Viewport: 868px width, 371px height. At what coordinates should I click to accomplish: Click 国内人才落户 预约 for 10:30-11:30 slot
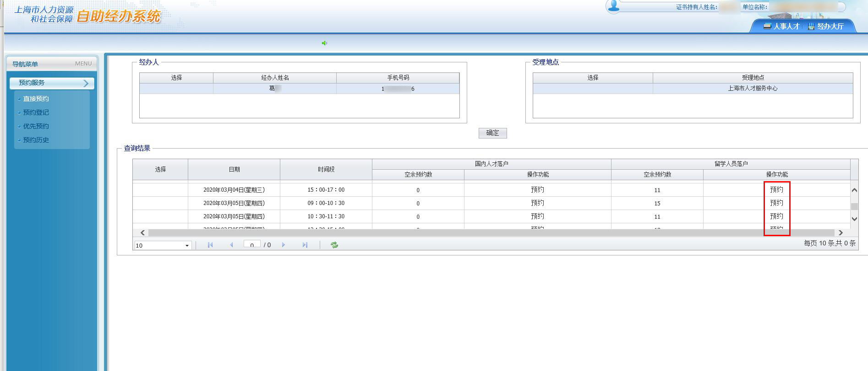click(537, 216)
